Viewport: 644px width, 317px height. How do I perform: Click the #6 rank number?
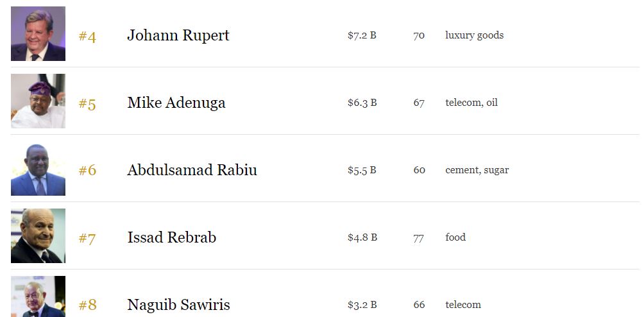click(87, 171)
